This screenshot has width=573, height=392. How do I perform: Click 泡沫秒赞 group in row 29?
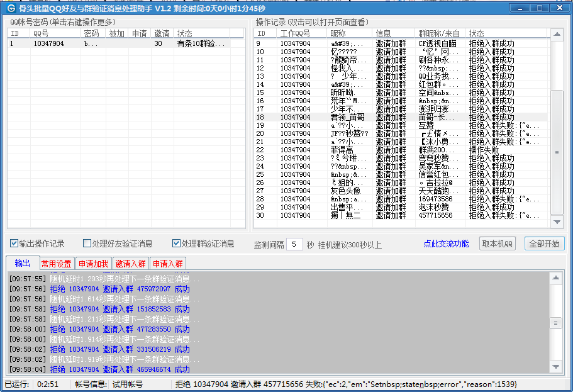point(434,207)
